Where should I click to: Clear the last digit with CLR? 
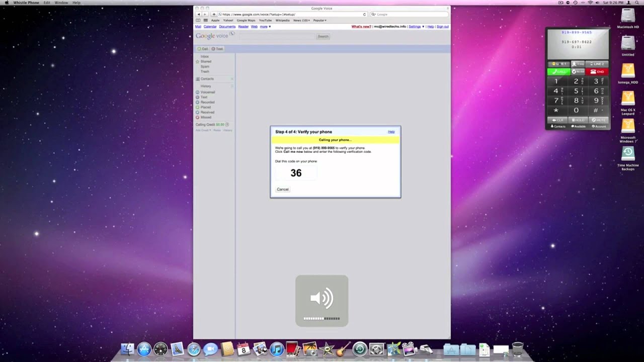[x=557, y=120]
